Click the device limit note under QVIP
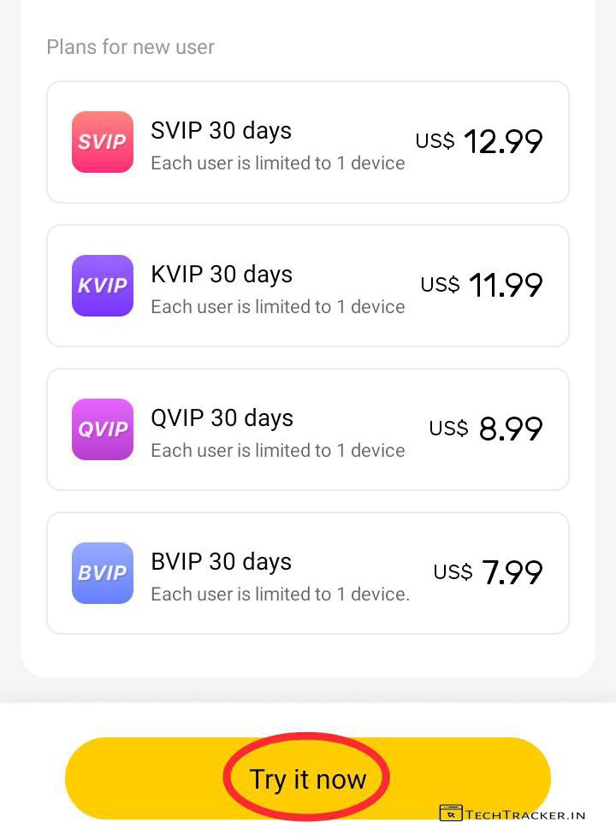The image size is (616, 840). pyautogui.click(x=277, y=450)
